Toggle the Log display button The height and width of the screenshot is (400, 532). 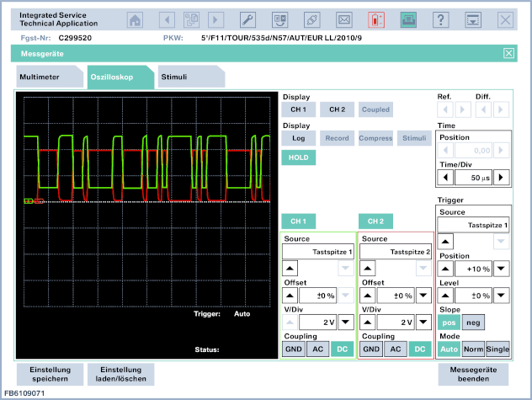[x=299, y=138]
